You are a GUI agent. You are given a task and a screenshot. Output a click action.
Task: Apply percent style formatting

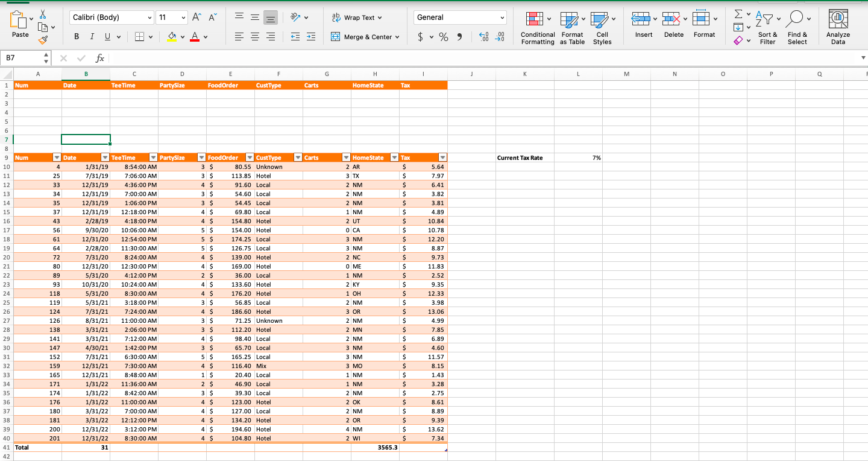click(443, 37)
